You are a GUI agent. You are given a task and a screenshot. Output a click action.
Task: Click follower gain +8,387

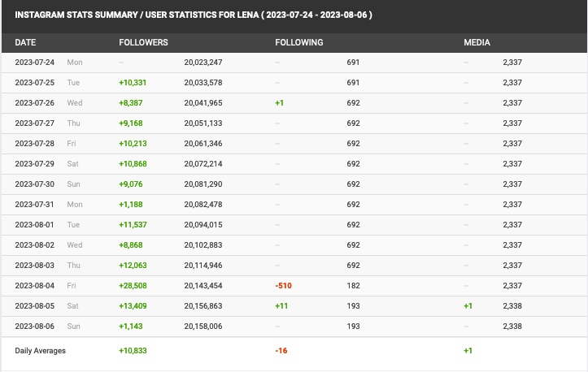click(x=131, y=102)
